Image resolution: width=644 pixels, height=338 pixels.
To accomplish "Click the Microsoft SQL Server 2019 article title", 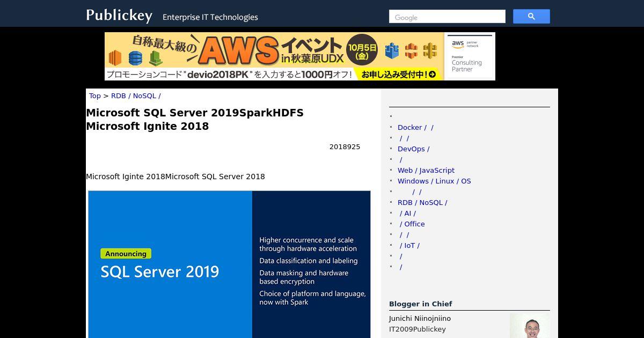I will pos(195,120).
